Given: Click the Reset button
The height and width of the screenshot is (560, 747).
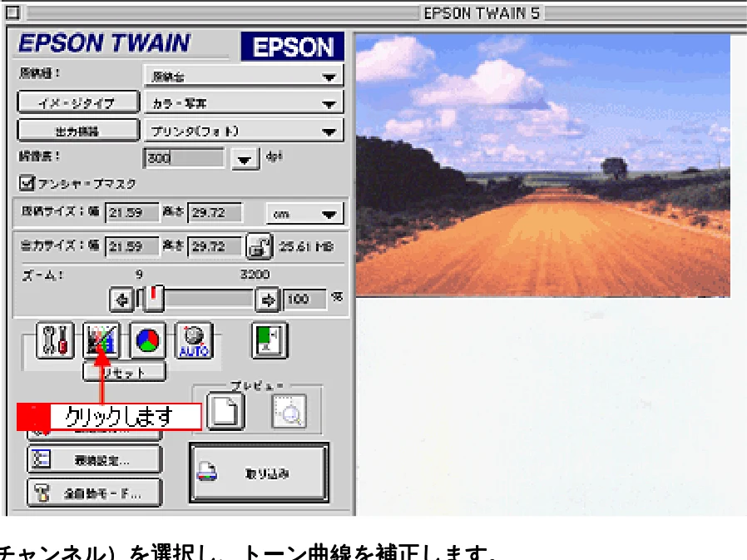Looking at the screenshot, I should coord(124,372).
